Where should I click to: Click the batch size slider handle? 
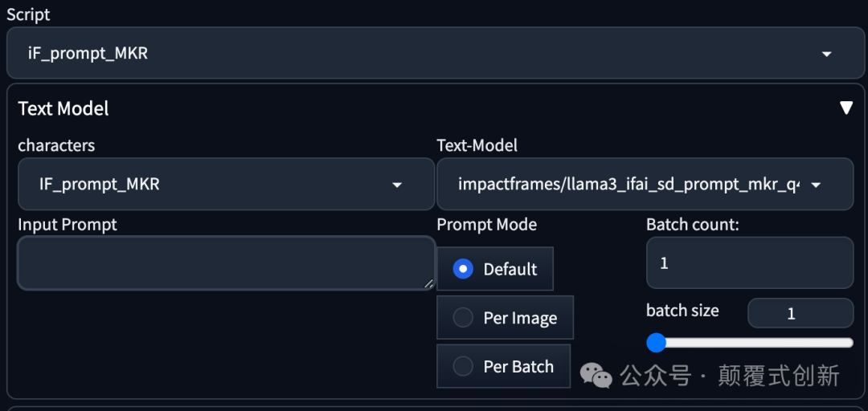coord(657,343)
